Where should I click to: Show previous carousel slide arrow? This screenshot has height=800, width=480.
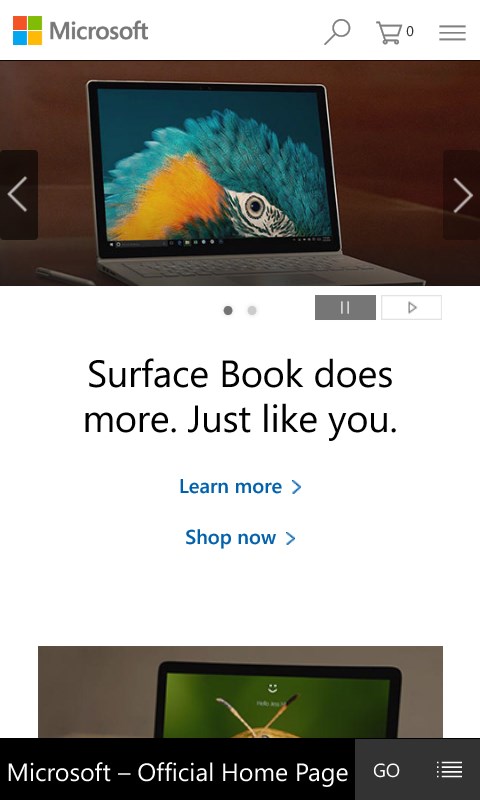18,194
